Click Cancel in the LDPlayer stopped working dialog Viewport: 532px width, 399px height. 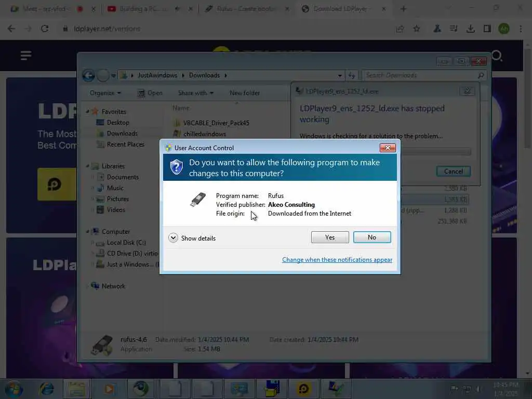coord(453,171)
